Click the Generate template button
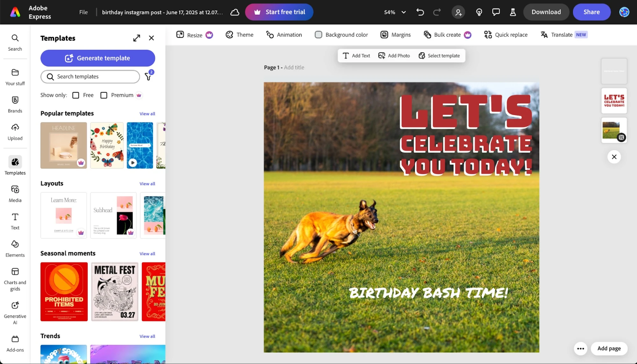 (x=97, y=58)
